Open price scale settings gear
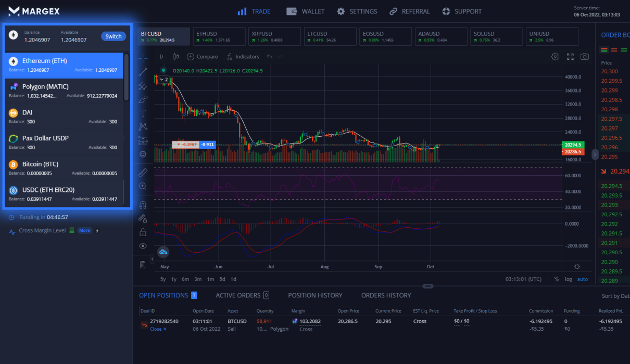The width and height of the screenshot is (630, 364). pos(577,267)
